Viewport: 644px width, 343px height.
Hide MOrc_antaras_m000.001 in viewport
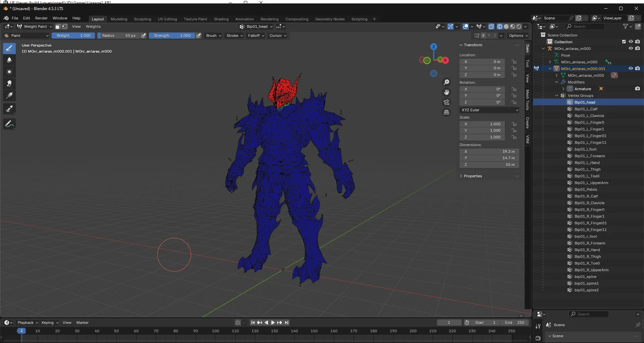click(631, 68)
